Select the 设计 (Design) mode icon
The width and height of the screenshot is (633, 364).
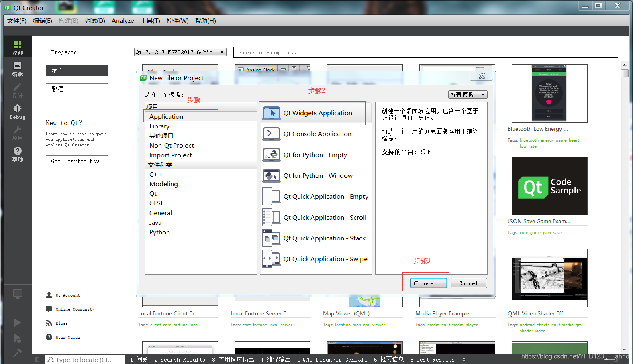[17, 90]
